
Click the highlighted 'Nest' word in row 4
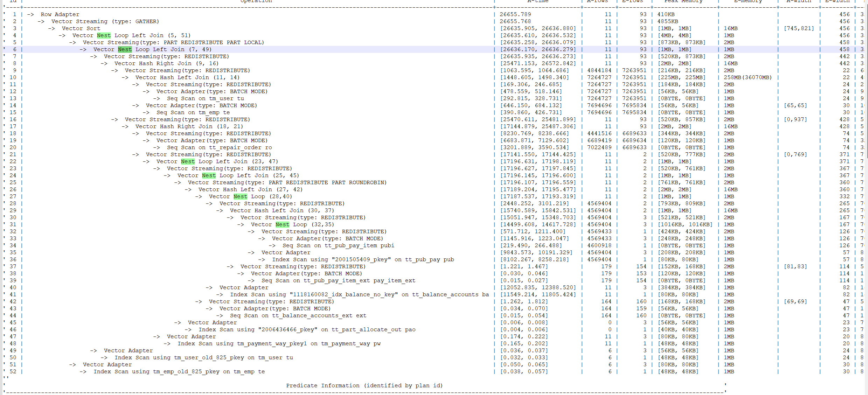(104, 35)
